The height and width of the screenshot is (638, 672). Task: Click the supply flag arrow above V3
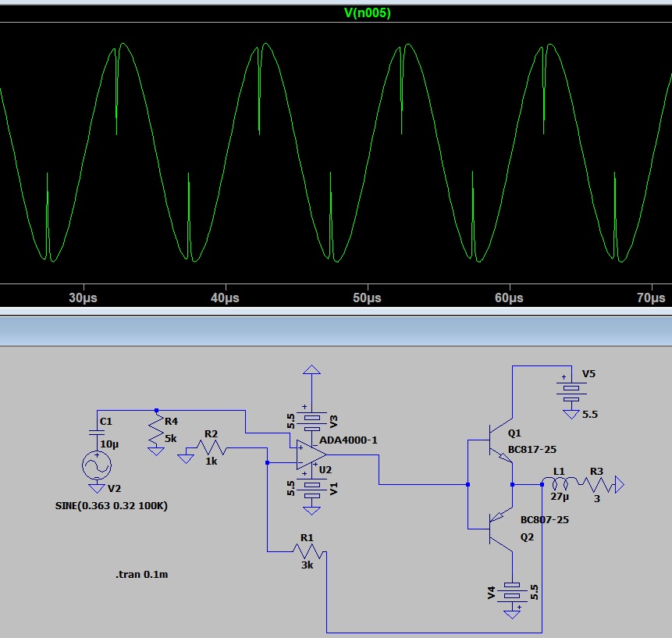click(311, 369)
